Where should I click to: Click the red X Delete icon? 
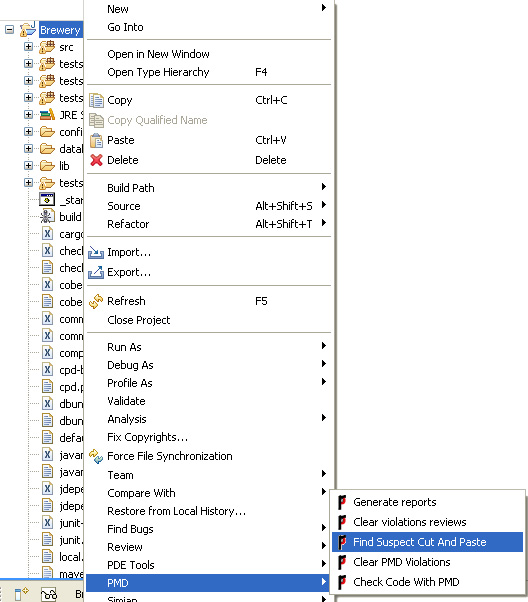(x=96, y=160)
